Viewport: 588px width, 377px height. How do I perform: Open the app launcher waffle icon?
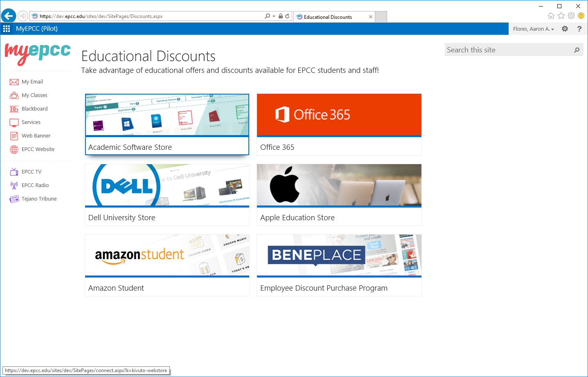[x=7, y=29]
